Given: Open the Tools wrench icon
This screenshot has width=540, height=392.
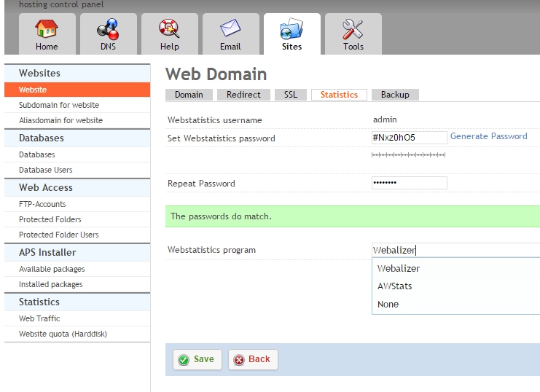Looking at the screenshot, I should (353, 28).
